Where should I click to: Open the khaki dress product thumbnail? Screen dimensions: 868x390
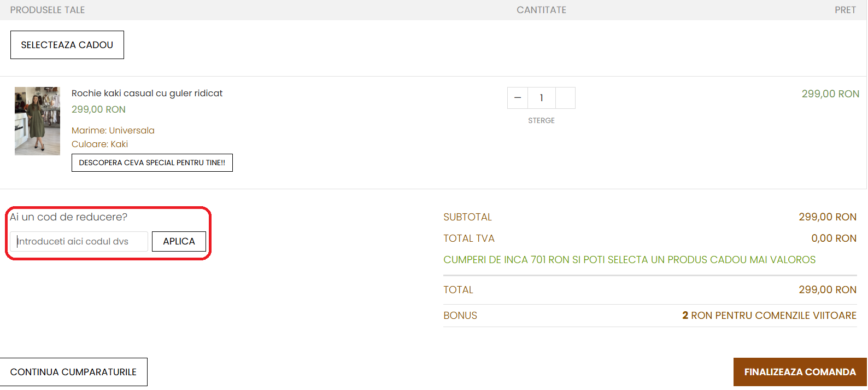click(x=37, y=121)
